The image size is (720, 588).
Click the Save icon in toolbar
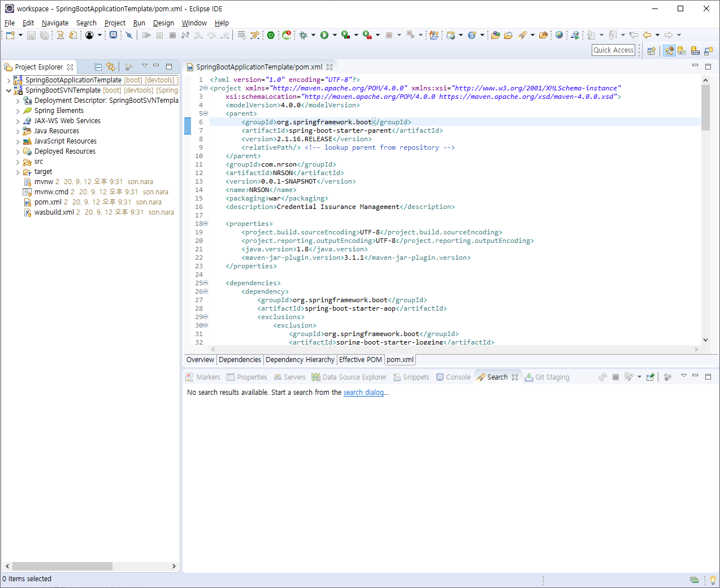pos(31,35)
